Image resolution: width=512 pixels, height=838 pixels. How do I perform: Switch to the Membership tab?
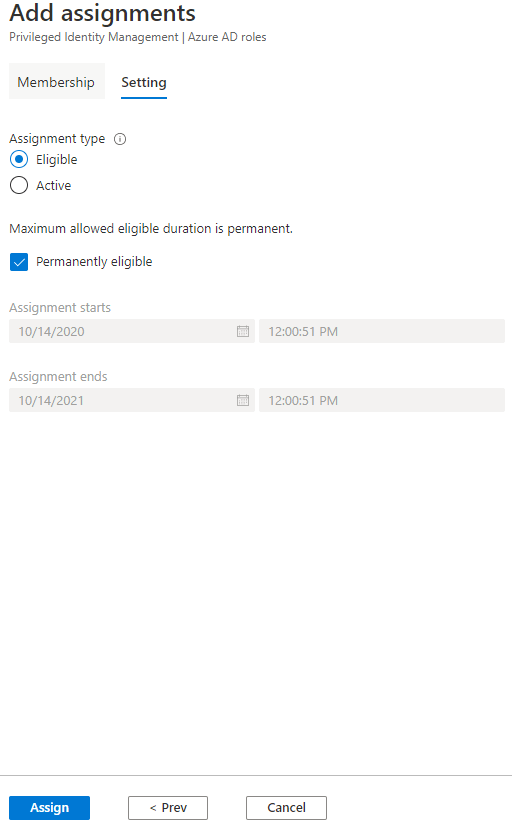[x=56, y=82]
